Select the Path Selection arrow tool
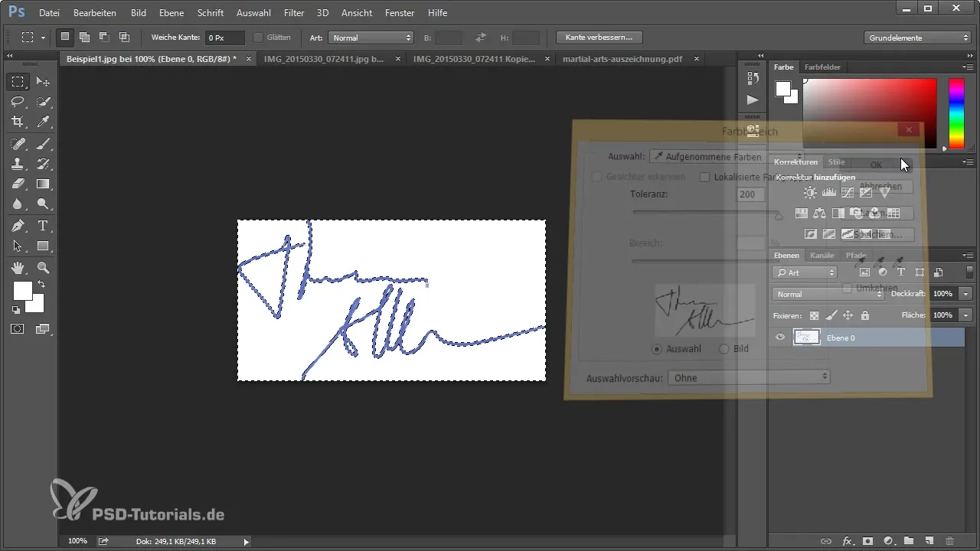Image resolution: width=980 pixels, height=551 pixels. [x=18, y=246]
